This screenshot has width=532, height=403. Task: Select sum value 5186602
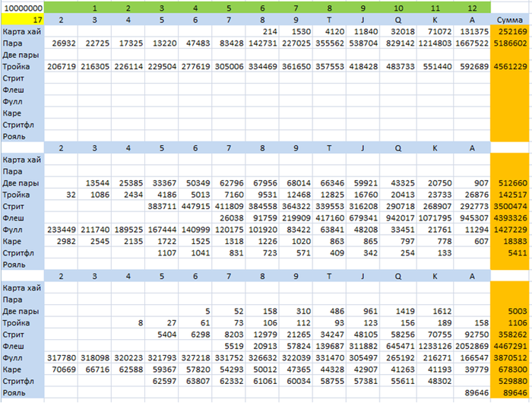[x=510, y=43]
